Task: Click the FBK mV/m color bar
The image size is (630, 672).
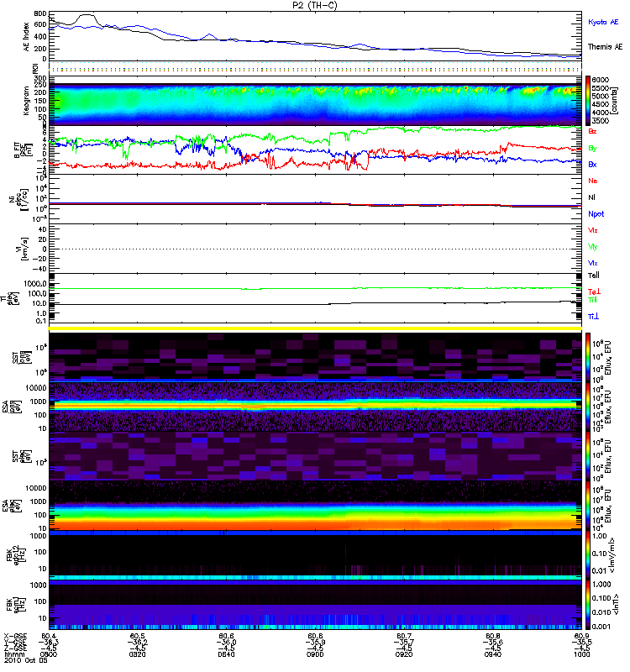Action: coord(588,555)
